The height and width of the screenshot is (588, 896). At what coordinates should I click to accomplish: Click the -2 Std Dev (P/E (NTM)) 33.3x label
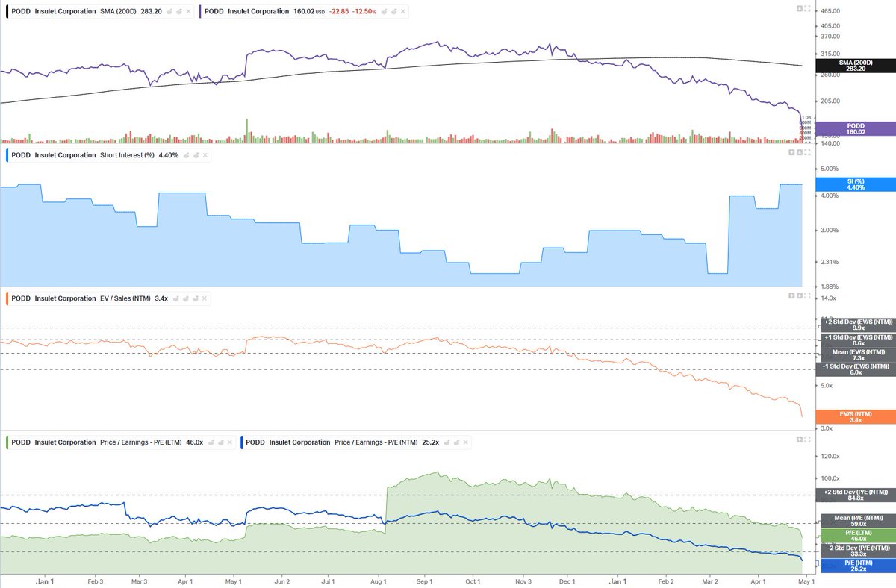857,551
